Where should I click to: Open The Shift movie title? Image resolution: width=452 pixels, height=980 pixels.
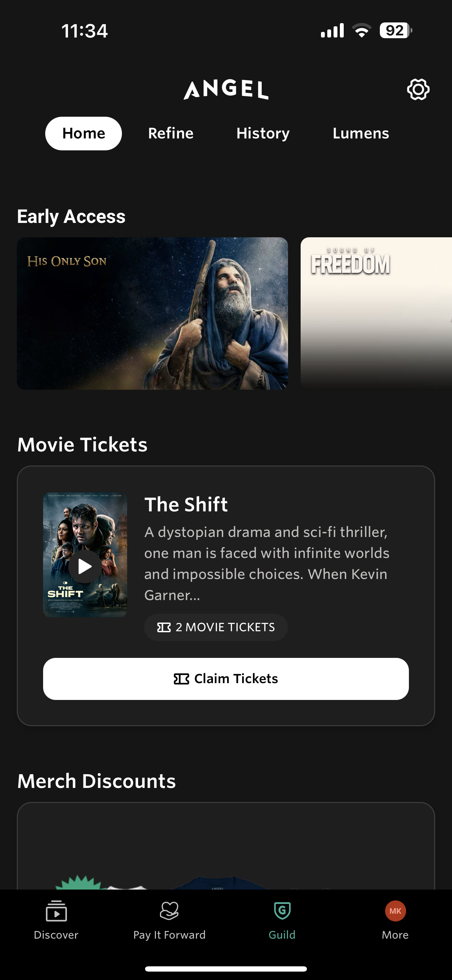pyautogui.click(x=186, y=504)
